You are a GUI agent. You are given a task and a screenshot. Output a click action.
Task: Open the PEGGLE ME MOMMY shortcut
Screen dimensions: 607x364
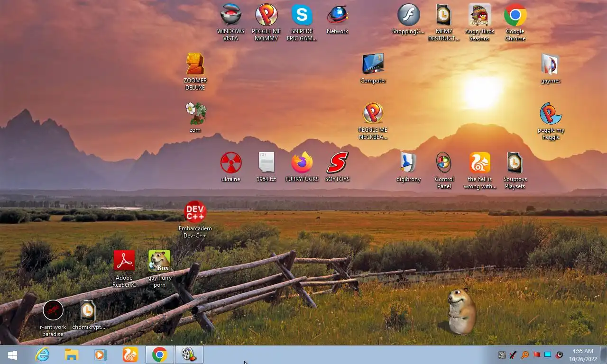coord(266,22)
